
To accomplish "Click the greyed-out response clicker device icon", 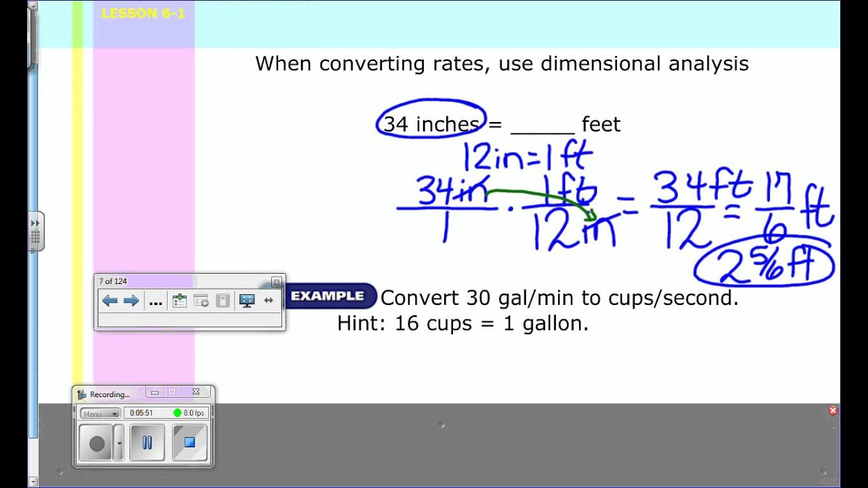I will tap(222, 301).
